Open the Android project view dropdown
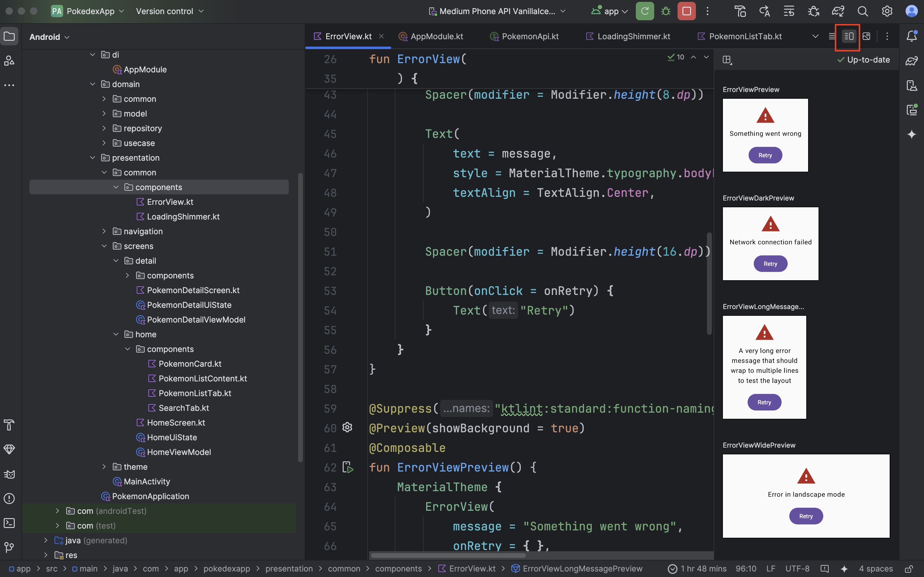Image resolution: width=924 pixels, height=577 pixels. (49, 37)
